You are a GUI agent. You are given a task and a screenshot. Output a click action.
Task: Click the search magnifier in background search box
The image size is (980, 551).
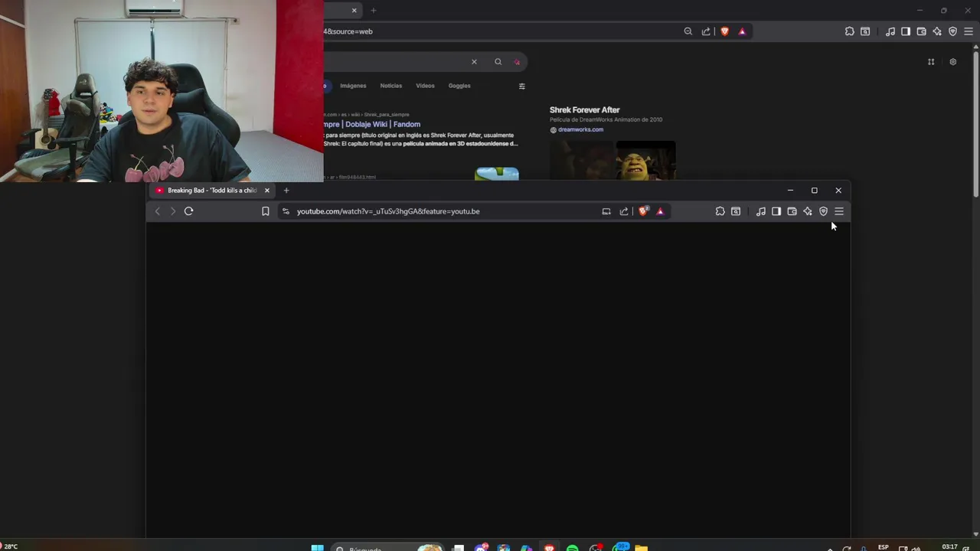point(498,62)
